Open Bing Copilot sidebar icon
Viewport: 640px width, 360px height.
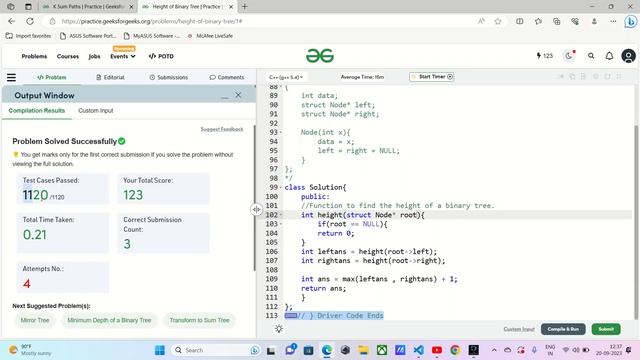pyautogui.click(x=631, y=21)
